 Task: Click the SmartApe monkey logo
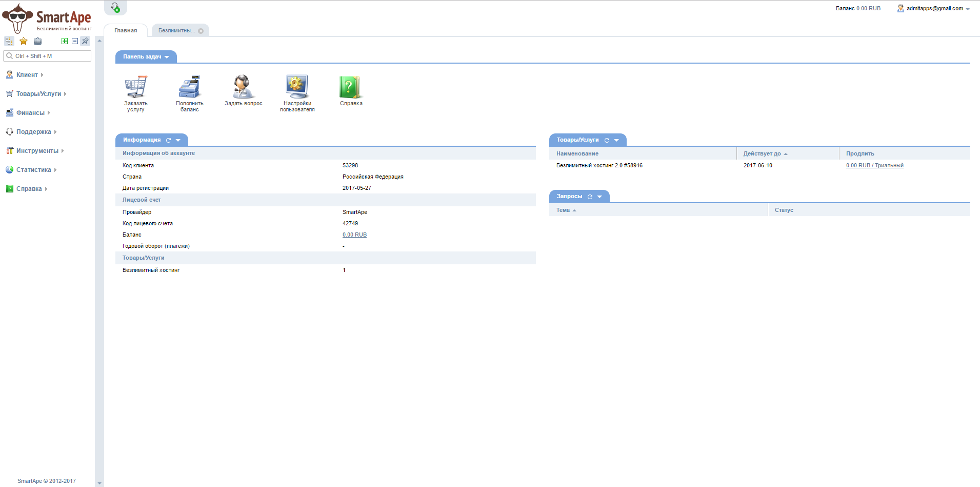tap(47, 18)
